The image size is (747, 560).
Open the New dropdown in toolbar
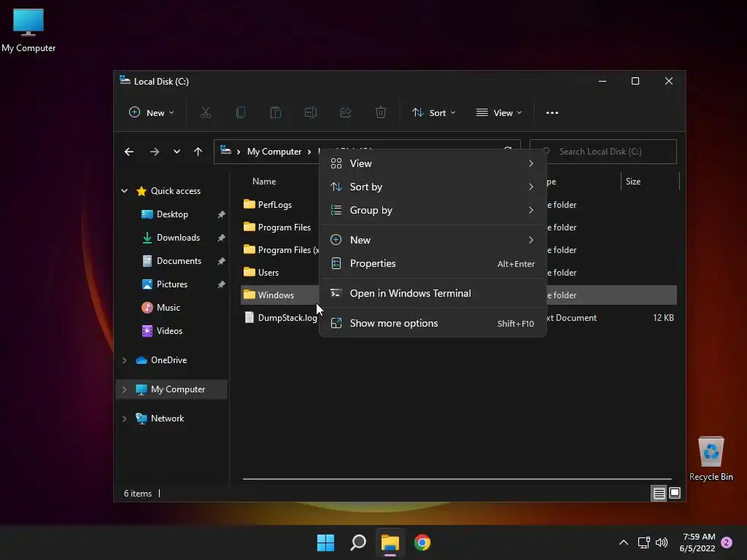152,113
